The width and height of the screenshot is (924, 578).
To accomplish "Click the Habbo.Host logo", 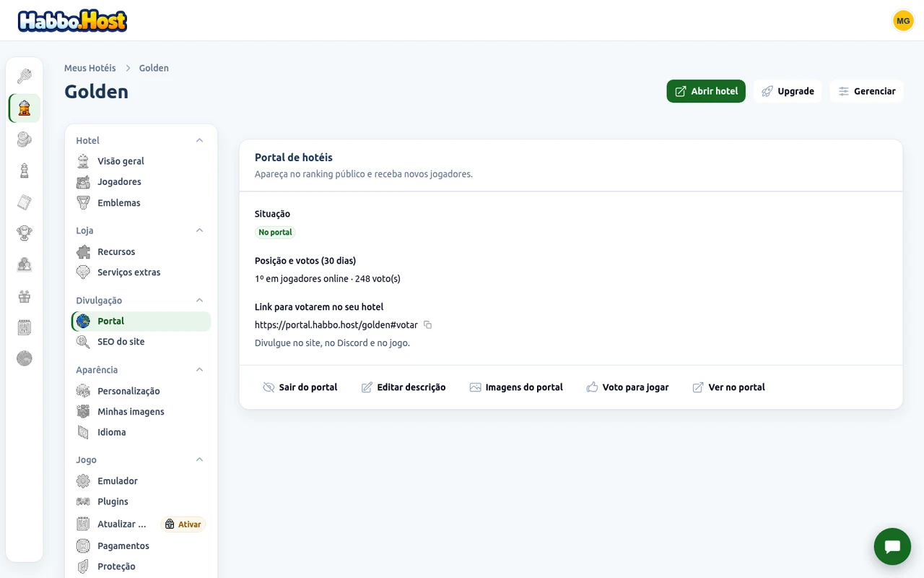I will coord(73,21).
